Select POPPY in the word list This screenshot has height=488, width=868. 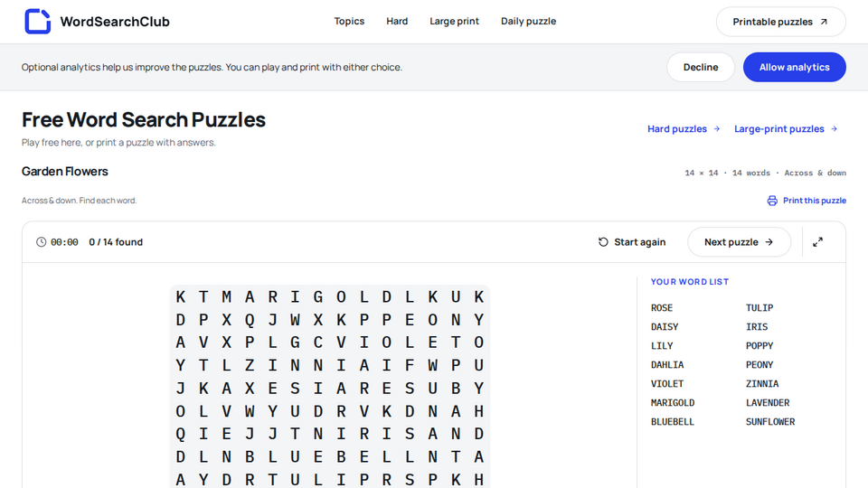coord(759,346)
